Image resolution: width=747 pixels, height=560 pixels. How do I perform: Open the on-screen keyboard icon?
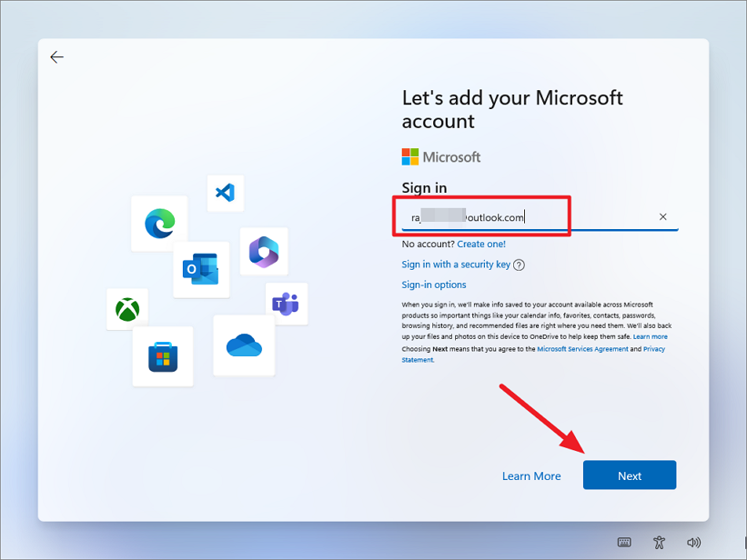pyautogui.click(x=624, y=542)
